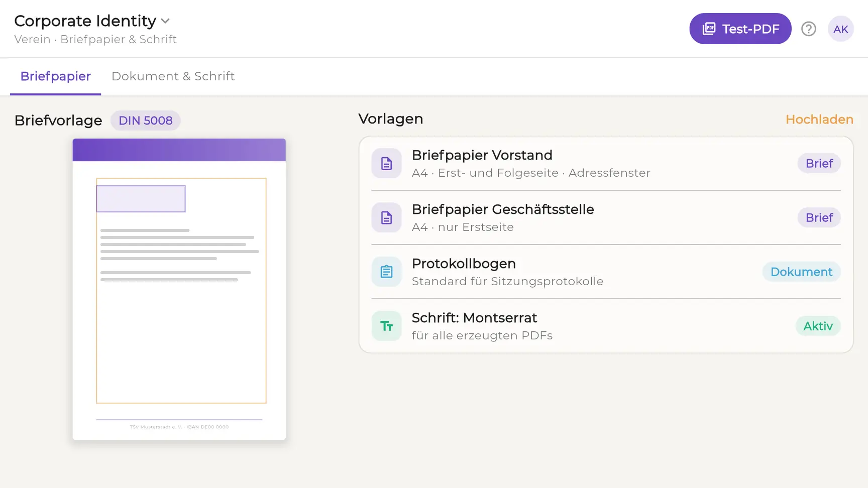Click the Dokument tag on Protokollbogen

click(x=801, y=272)
